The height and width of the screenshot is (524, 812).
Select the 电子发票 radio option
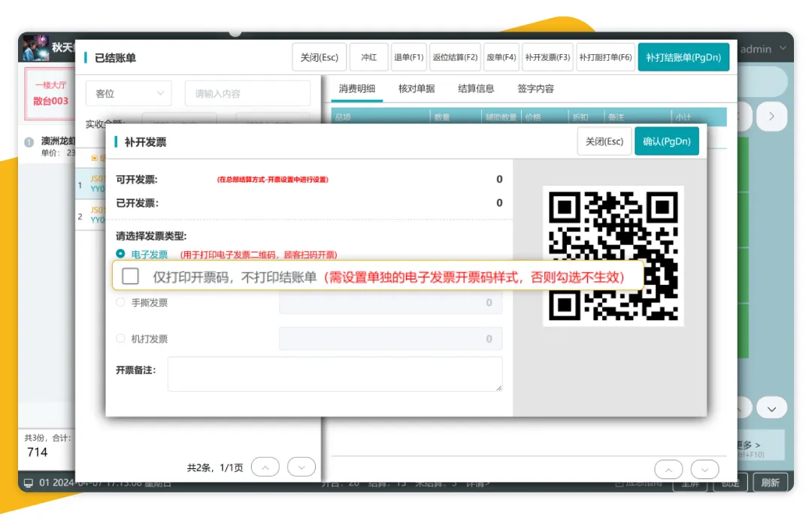pyautogui.click(x=120, y=253)
